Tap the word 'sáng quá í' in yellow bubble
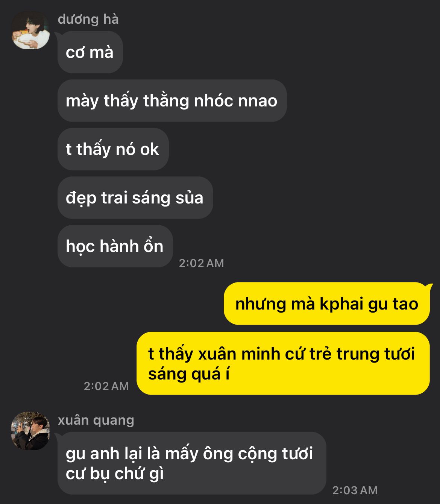This screenshot has width=440, height=504. pyautogui.click(x=189, y=374)
